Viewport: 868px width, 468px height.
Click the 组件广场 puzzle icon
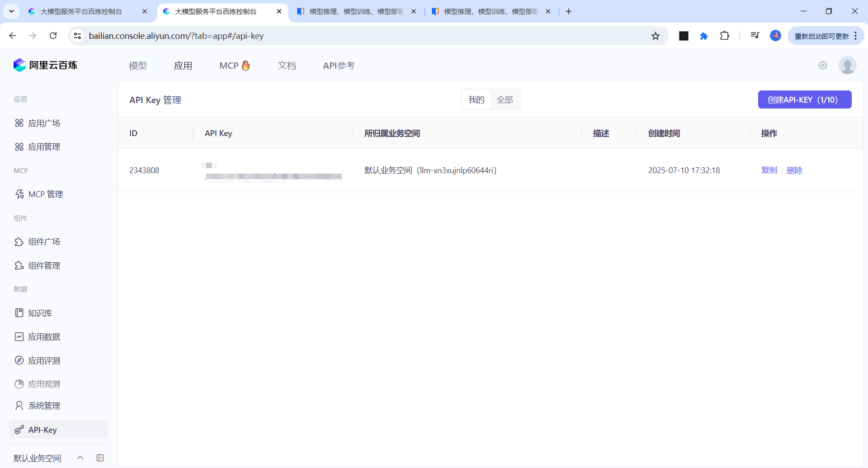[x=19, y=241]
